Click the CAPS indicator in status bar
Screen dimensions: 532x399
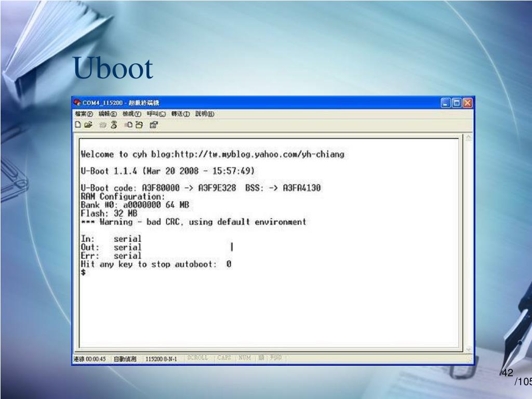224,357
